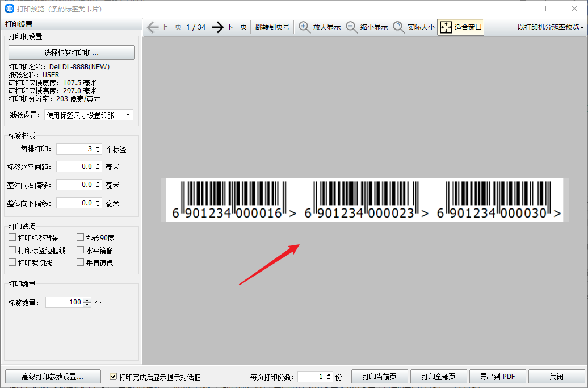Open printer resolution preview dropdown
588x388 pixels.
550,27
